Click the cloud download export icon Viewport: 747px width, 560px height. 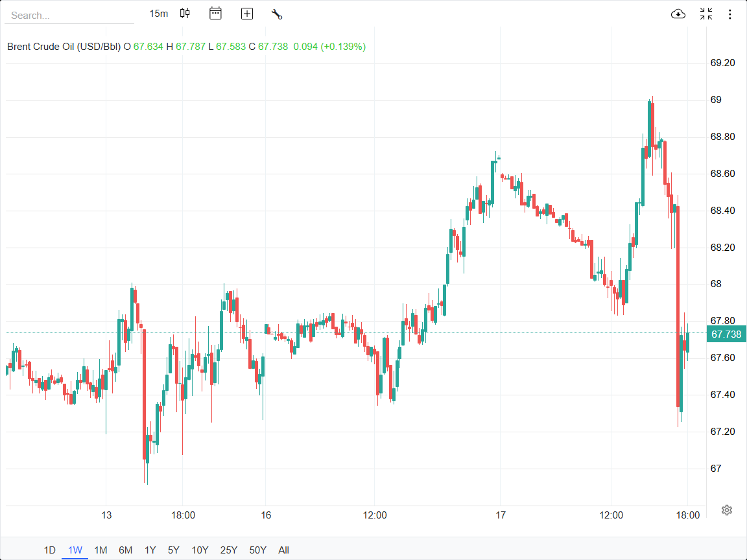tap(678, 14)
